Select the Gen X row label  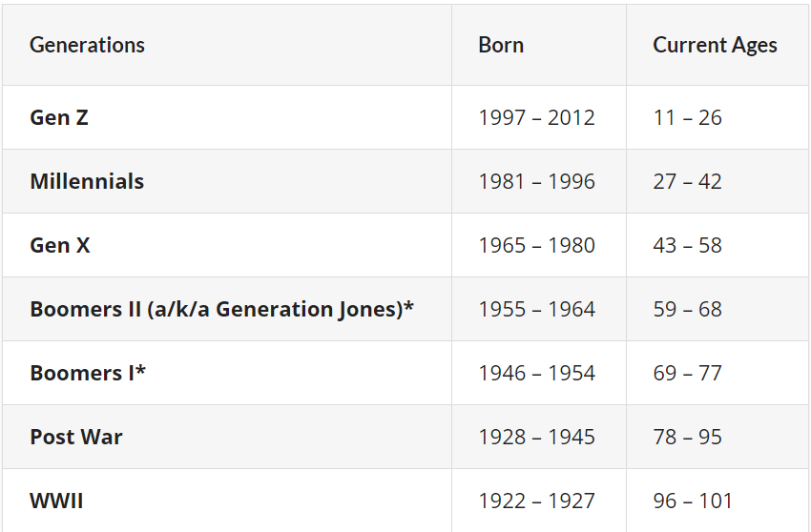click(60, 245)
